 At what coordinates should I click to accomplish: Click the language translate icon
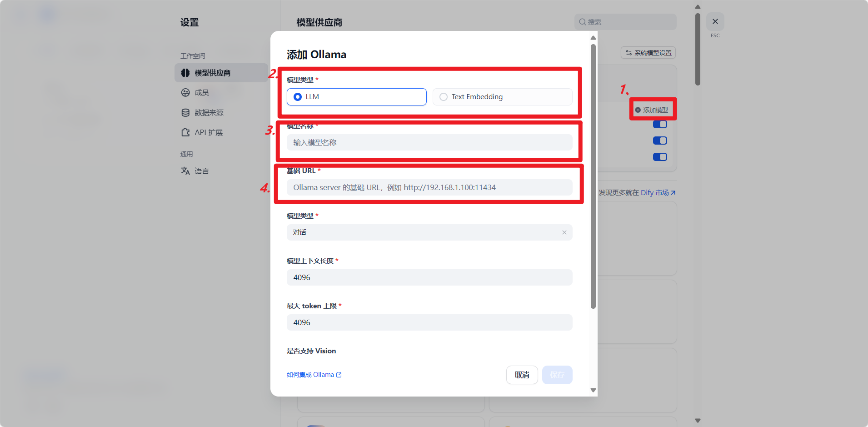185,171
